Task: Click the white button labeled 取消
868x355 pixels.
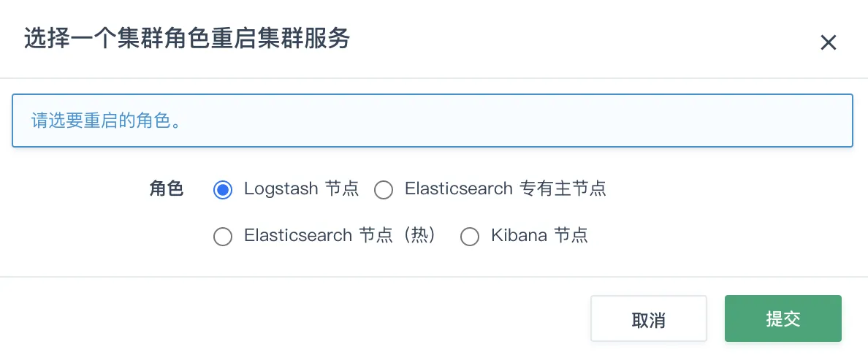Action: pos(648,318)
